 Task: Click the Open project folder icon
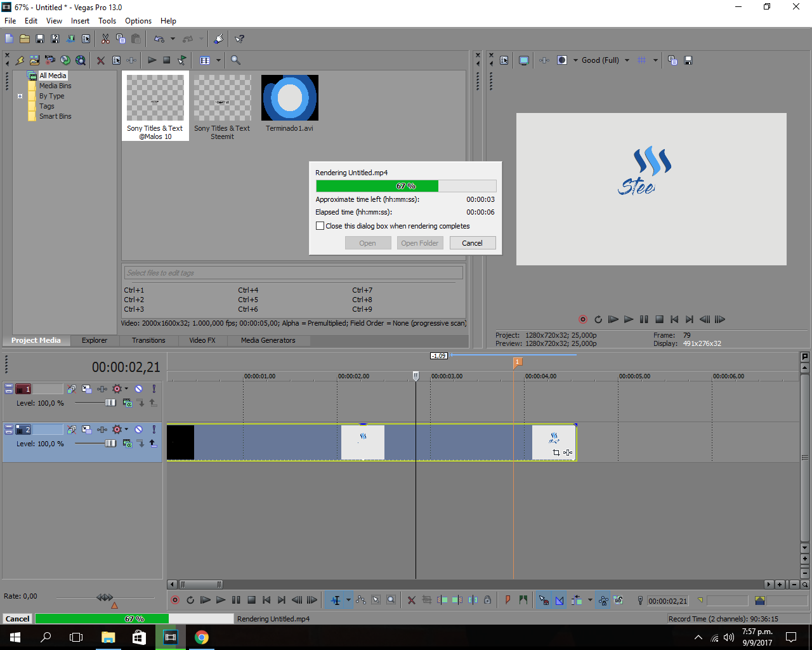coord(25,39)
